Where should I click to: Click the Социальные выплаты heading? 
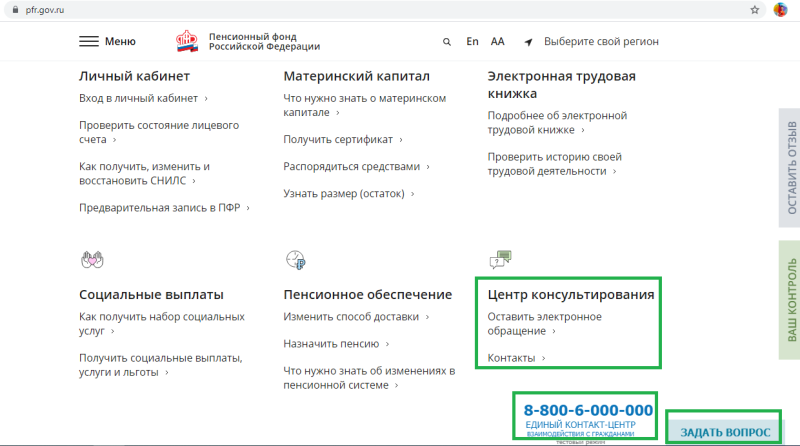(x=151, y=294)
